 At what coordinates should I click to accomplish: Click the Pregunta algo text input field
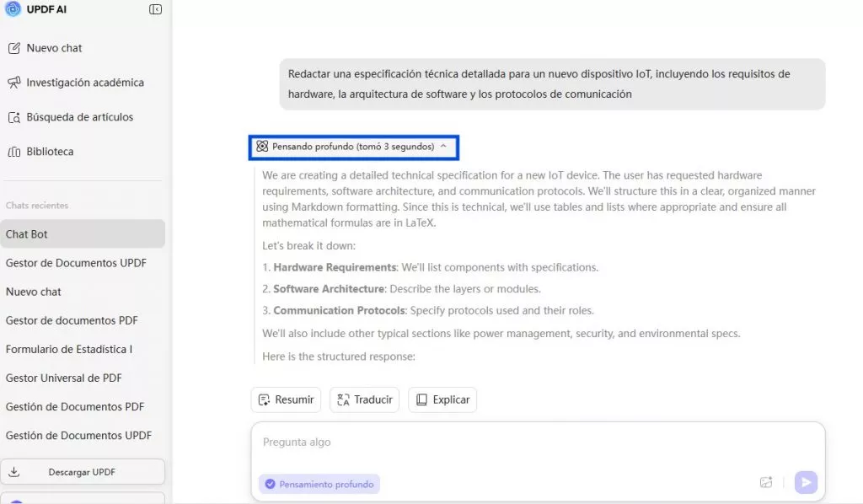pos(538,442)
